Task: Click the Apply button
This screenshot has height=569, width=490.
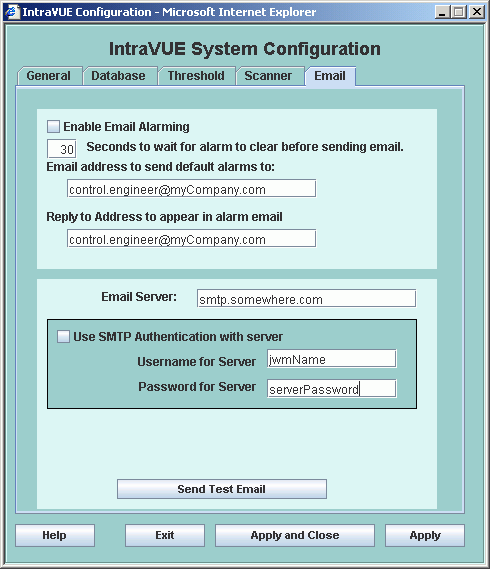Action: (x=425, y=535)
